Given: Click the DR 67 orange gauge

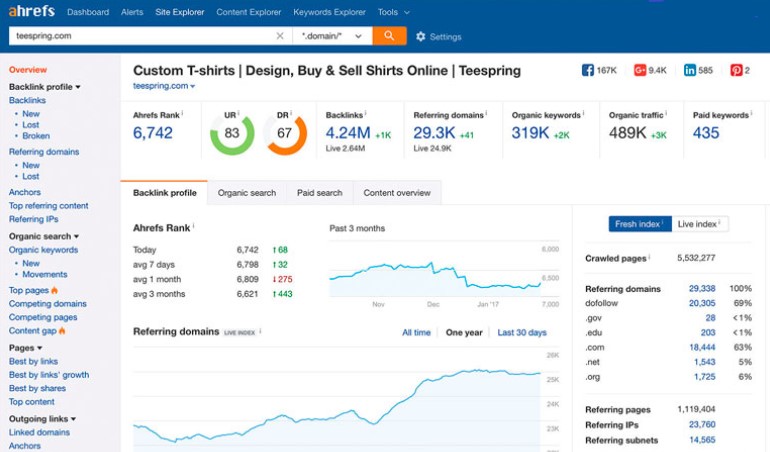Looking at the screenshot, I should [285, 134].
